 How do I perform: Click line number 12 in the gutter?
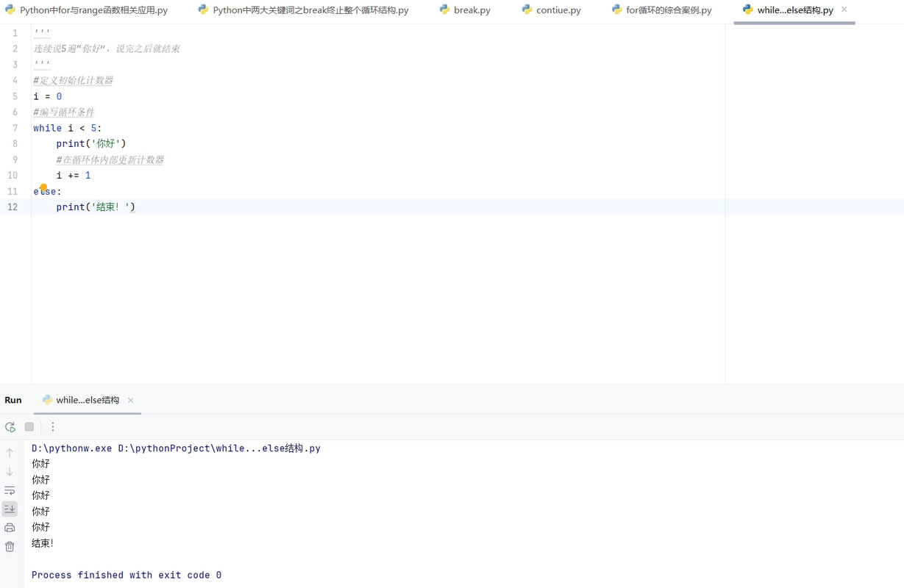13,207
